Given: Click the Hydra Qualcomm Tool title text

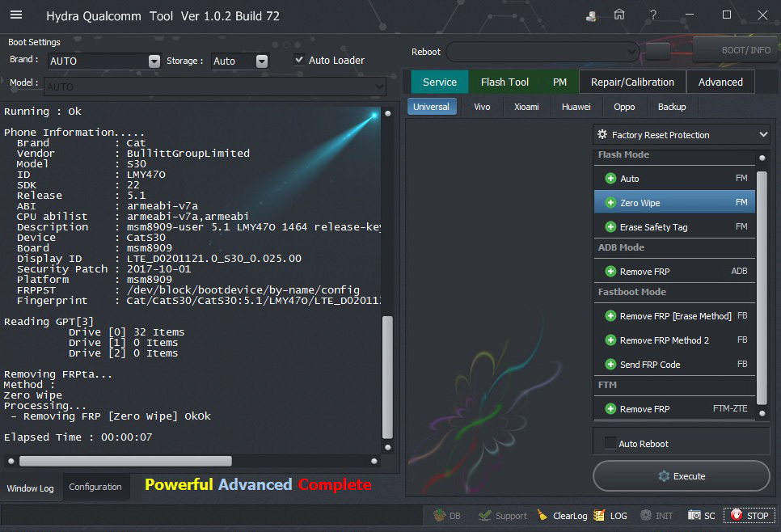Looking at the screenshot, I should point(163,16).
